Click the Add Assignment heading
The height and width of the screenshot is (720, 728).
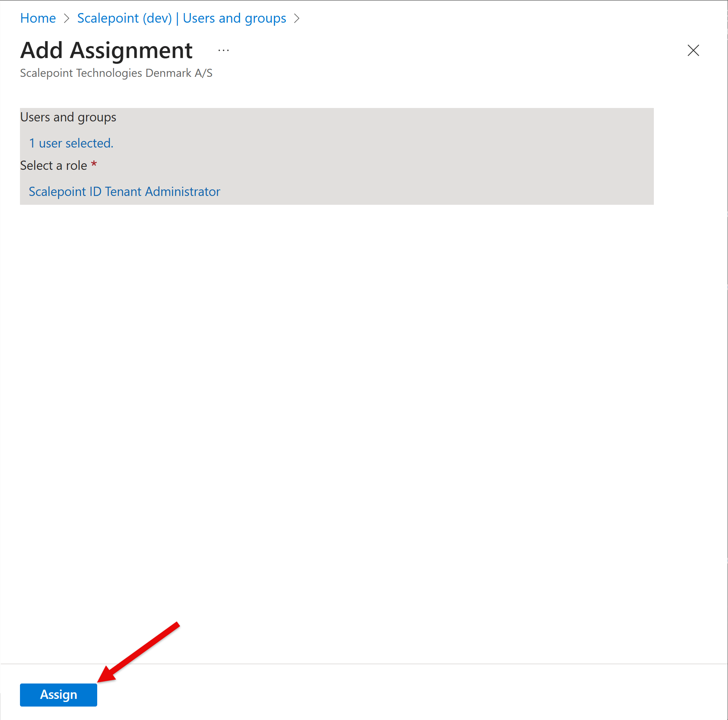coord(106,50)
